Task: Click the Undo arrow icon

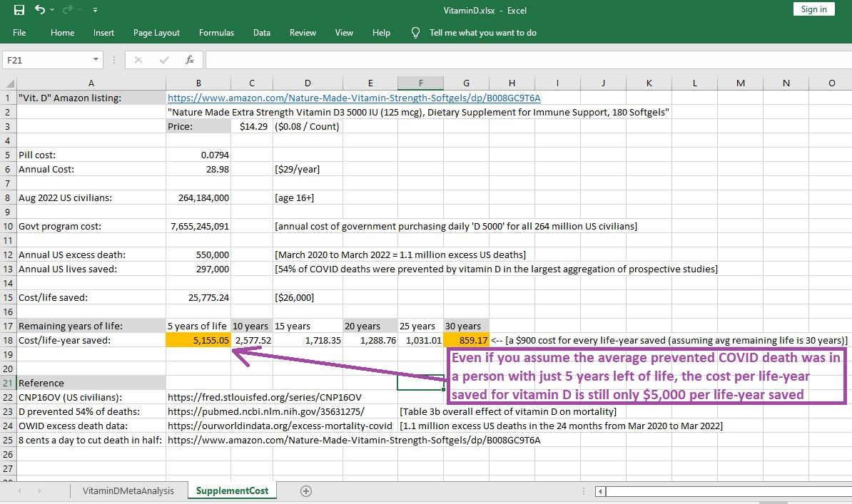Action: click(x=40, y=9)
